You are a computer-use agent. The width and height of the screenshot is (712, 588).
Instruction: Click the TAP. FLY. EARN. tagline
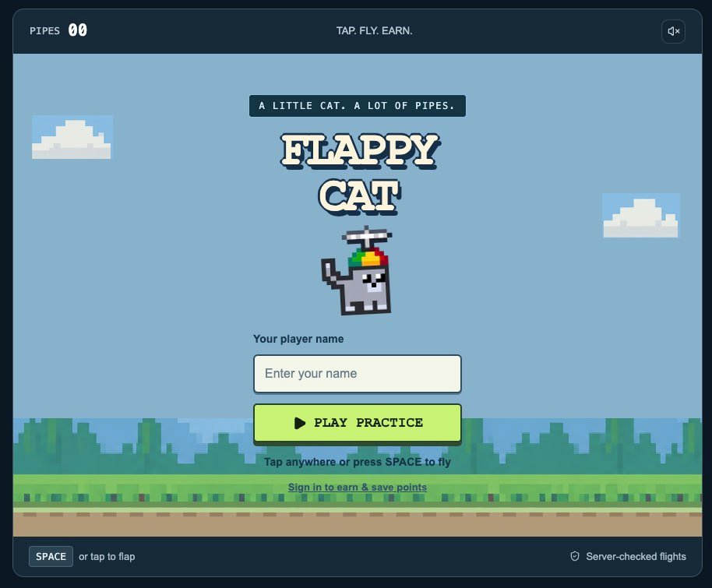[x=374, y=30]
